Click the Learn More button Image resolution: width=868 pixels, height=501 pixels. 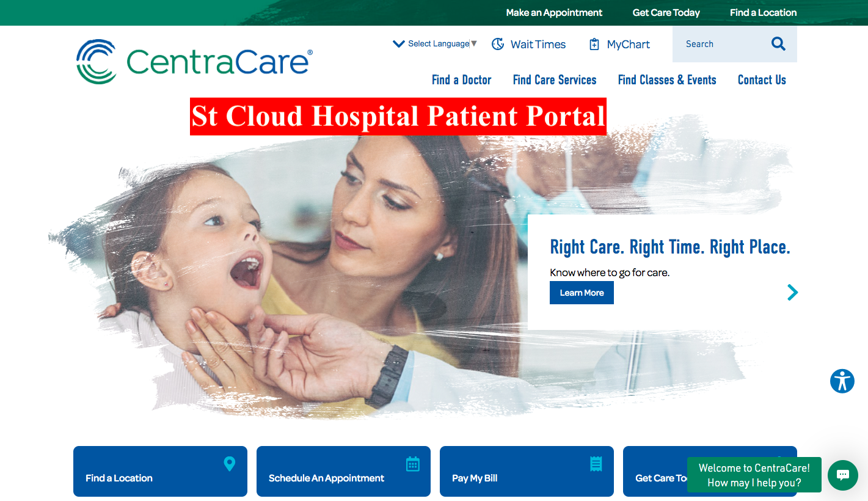(x=582, y=293)
